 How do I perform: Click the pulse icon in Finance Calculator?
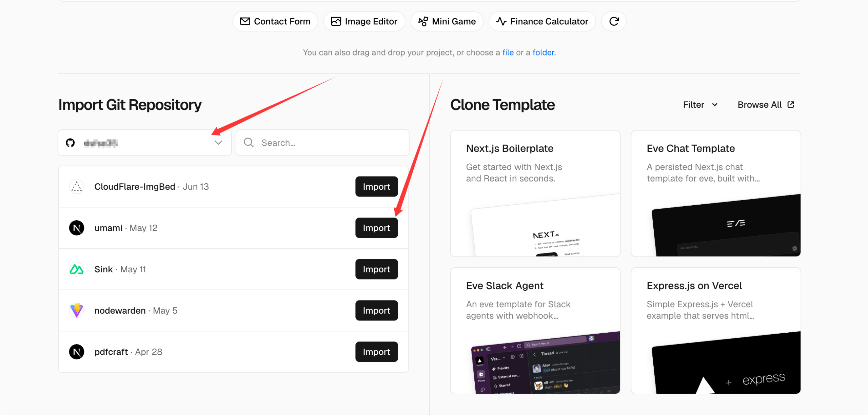501,21
